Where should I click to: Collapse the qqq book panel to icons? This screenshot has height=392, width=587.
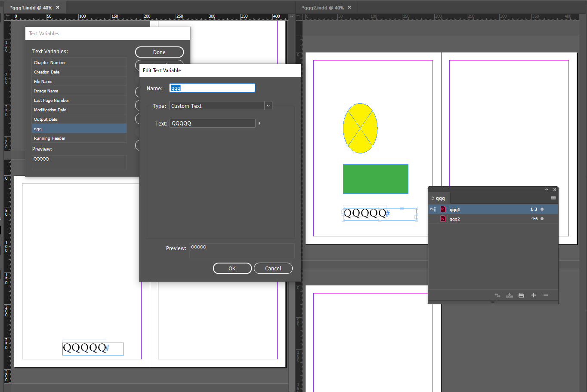(547, 189)
